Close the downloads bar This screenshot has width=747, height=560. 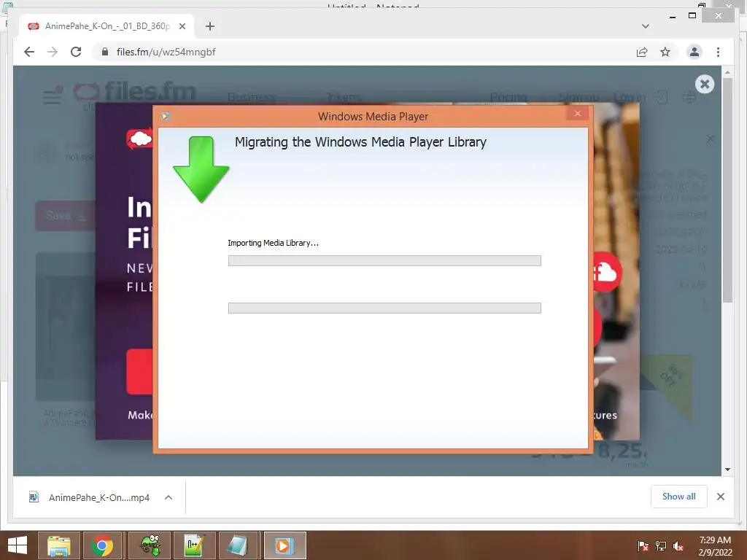tap(721, 497)
